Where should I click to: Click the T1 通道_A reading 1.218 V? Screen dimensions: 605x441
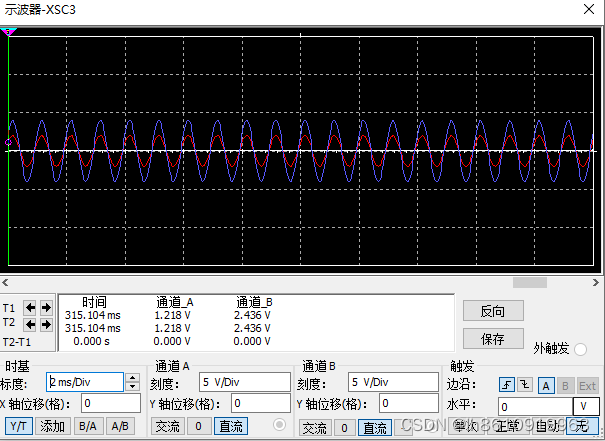point(172,315)
